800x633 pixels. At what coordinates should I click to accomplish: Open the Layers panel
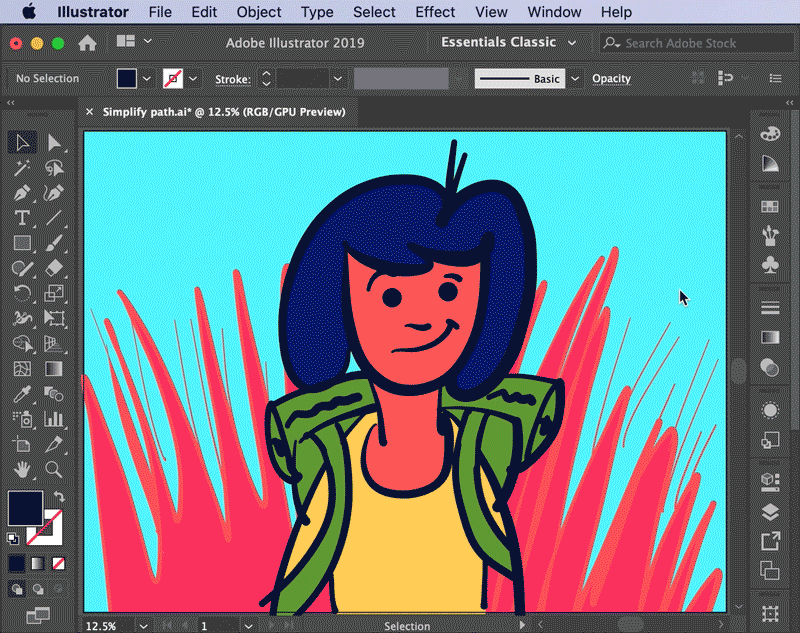click(770, 510)
